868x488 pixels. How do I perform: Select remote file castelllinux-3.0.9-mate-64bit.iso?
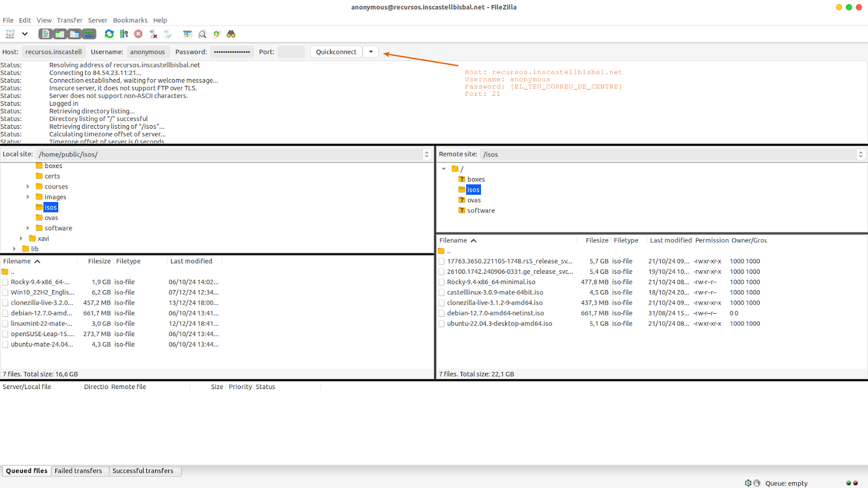[495, 292]
